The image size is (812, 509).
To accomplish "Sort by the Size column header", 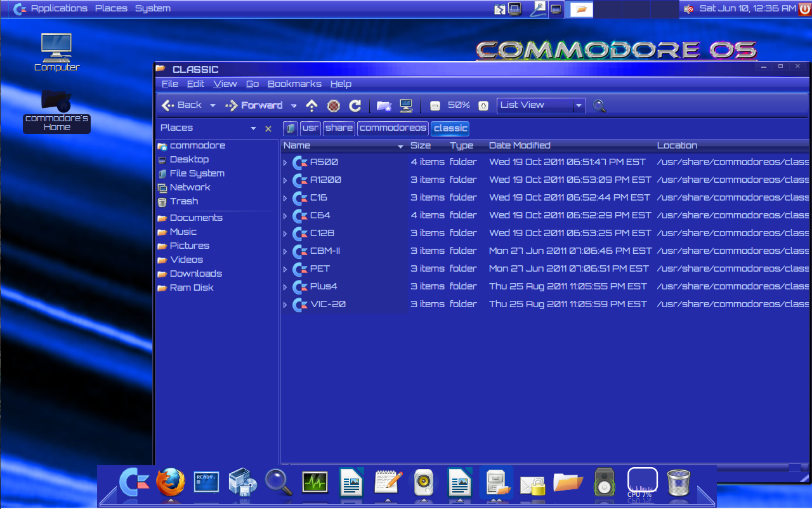I will pos(428,146).
